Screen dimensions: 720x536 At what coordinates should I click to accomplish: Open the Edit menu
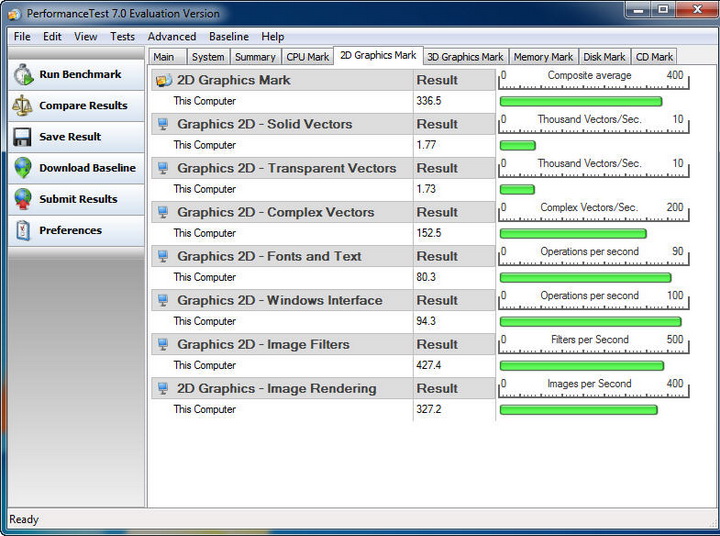[x=52, y=36]
